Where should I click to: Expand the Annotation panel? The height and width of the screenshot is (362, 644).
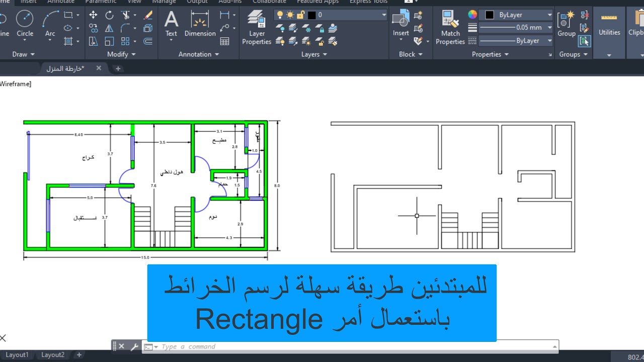pyautogui.click(x=199, y=54)
